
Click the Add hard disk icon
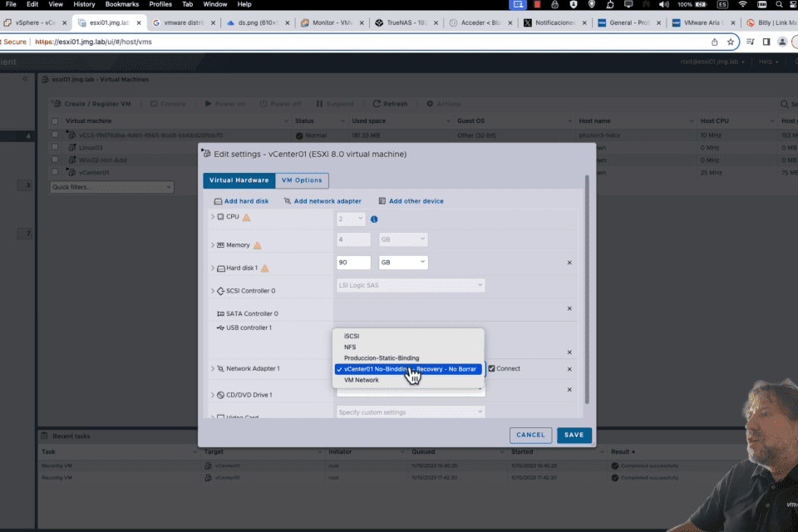click(x=218, y=201)
